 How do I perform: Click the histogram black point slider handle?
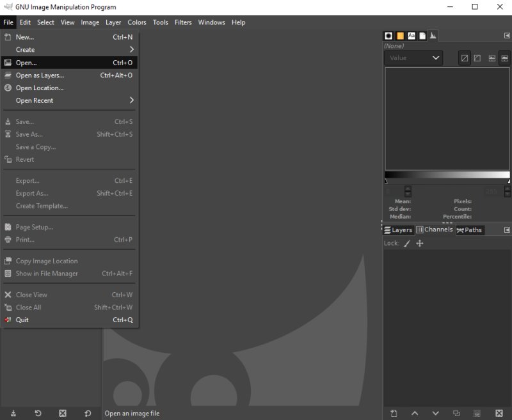(x=387, y=181)
